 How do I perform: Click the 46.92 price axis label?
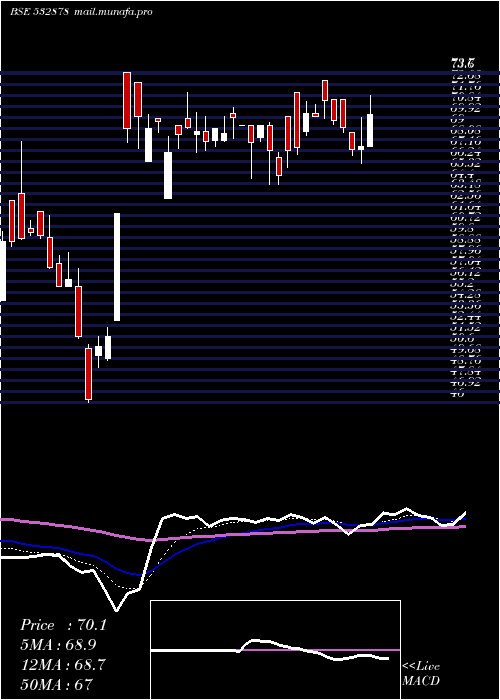click(466, 383)
